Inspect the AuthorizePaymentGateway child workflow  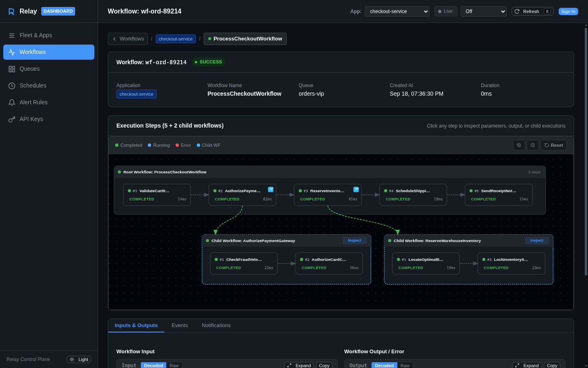[354, 240]
